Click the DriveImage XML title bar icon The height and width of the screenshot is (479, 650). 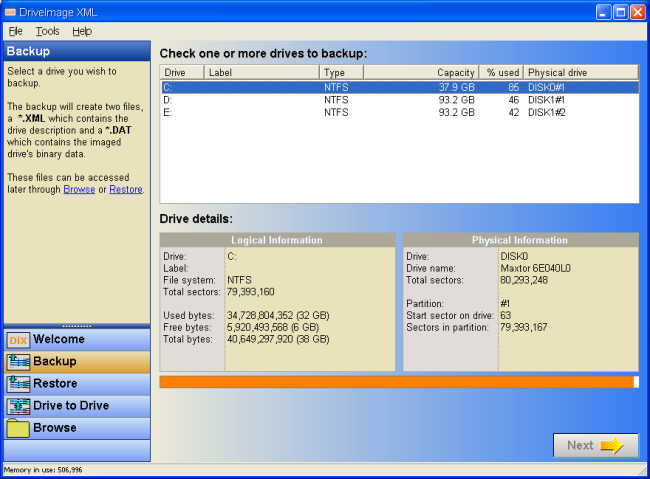(x=10, y=12)
